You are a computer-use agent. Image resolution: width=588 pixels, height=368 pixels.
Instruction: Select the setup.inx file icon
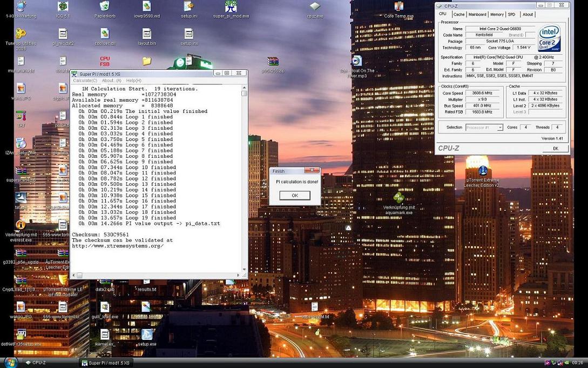pos(189,37)
